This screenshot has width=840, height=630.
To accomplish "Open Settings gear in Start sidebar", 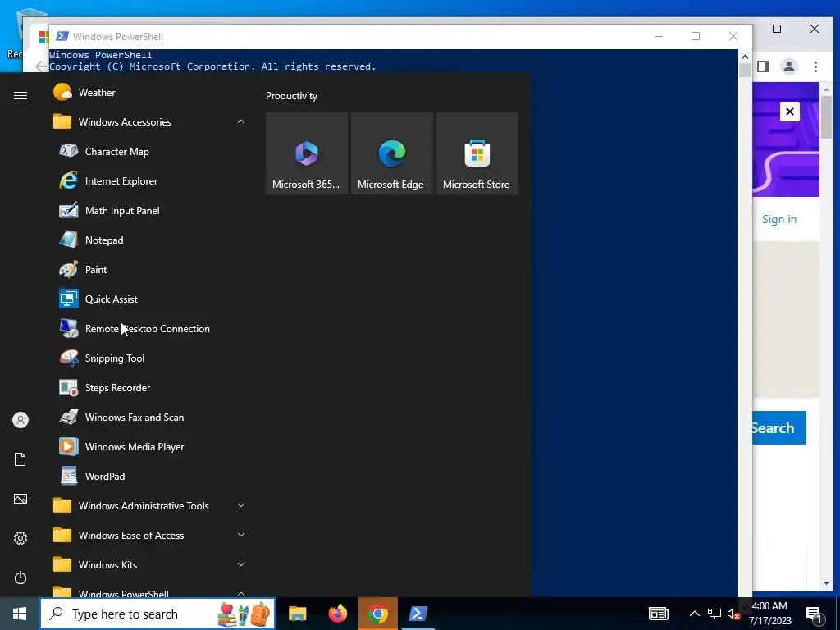I will [x=21, y=538].
